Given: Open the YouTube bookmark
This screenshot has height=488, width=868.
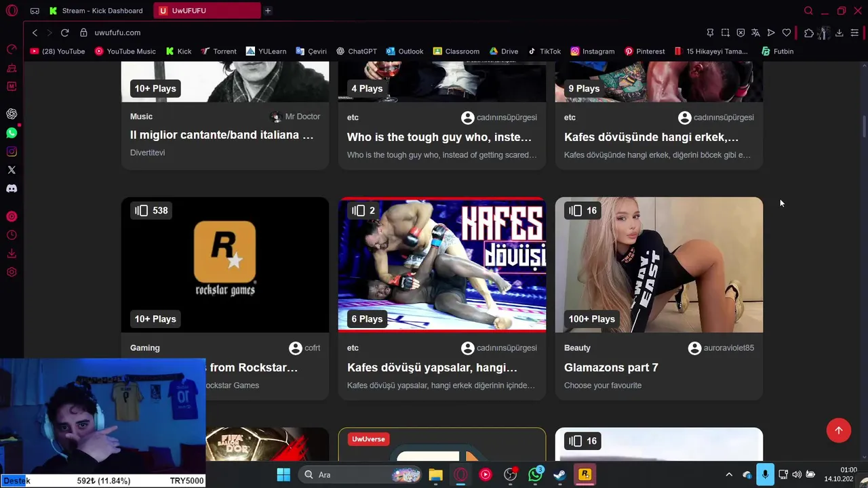Looking at the screenshot, I should (58, 52).
